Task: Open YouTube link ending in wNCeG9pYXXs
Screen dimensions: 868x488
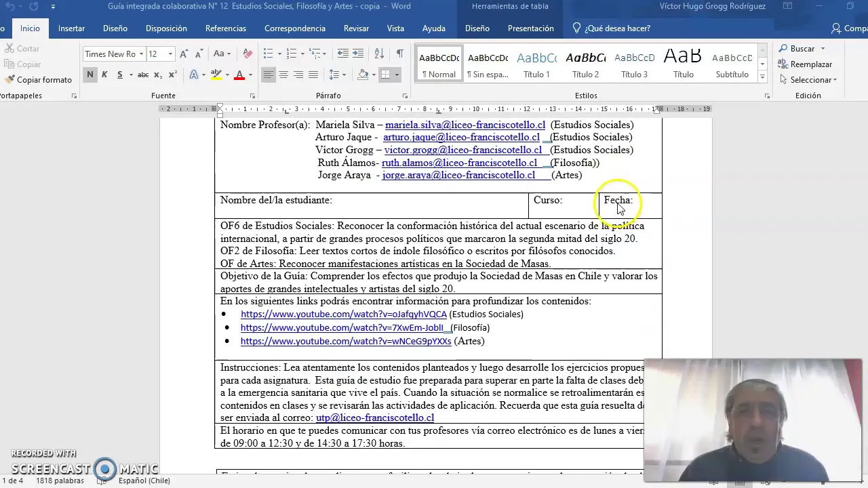Action: (346, 342)
